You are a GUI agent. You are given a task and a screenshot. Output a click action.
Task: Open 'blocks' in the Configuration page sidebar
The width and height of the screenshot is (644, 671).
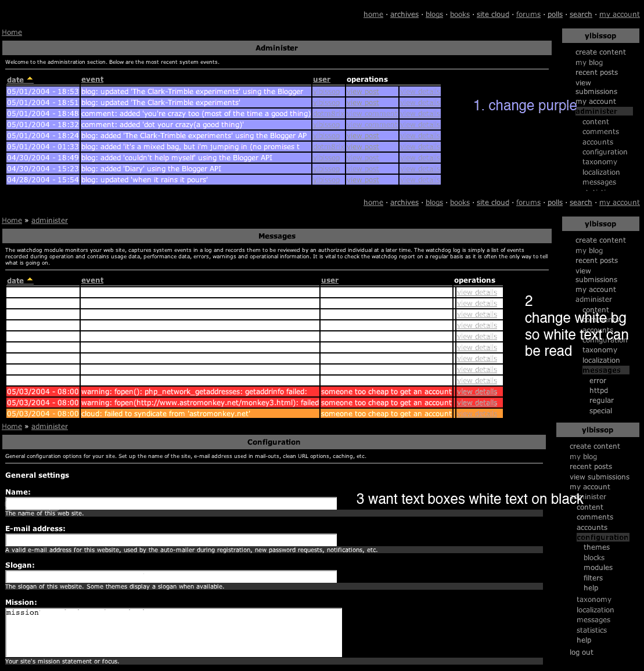[594, 558]
